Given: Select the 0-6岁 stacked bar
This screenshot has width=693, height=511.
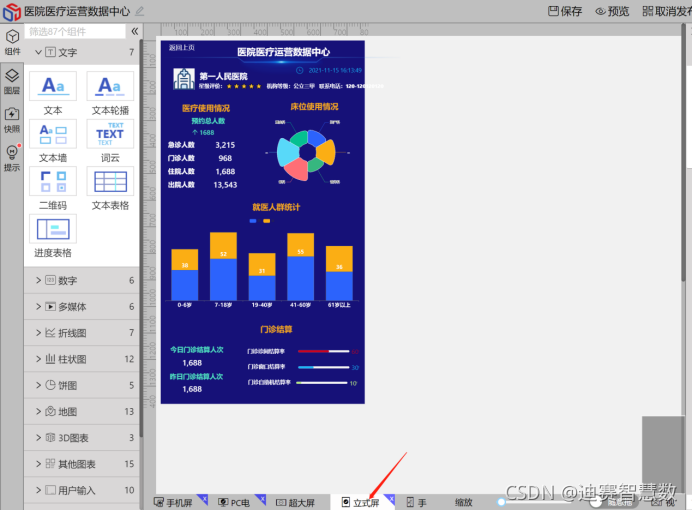Looking at the screenshot, I should (x=185, y=275).
